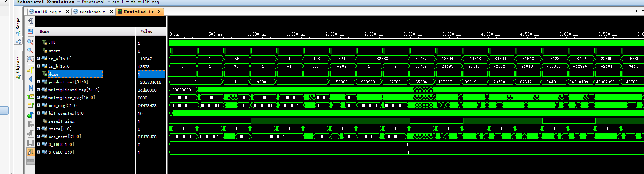The height and width of the screenshot is (174, 644).
Task: Click the Zoom Fit icon
Action: (x=30, y=60)
